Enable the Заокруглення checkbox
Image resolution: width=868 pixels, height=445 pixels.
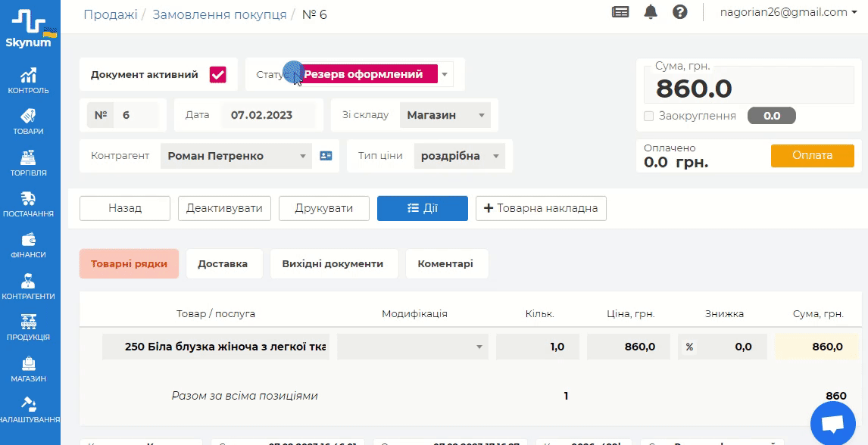click(648, 117)
